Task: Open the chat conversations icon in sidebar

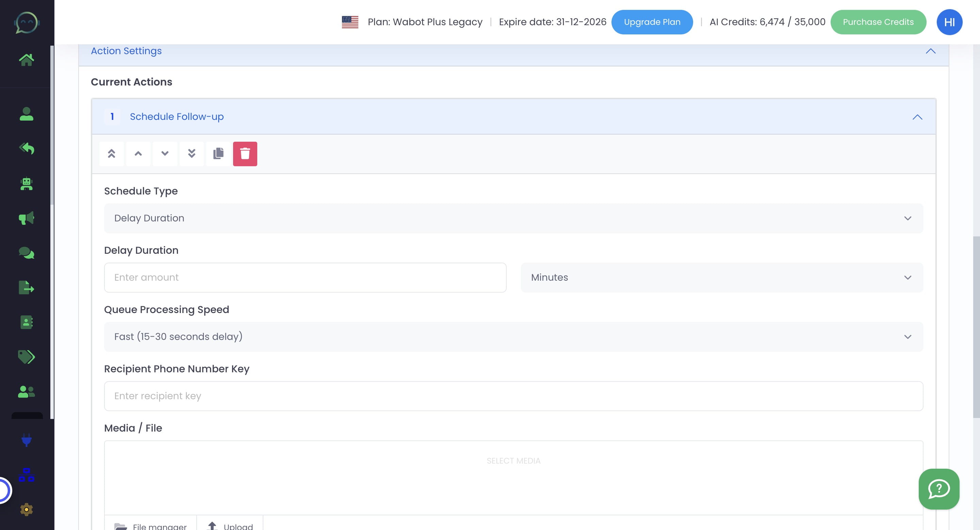Action: (x=26, y=253)
